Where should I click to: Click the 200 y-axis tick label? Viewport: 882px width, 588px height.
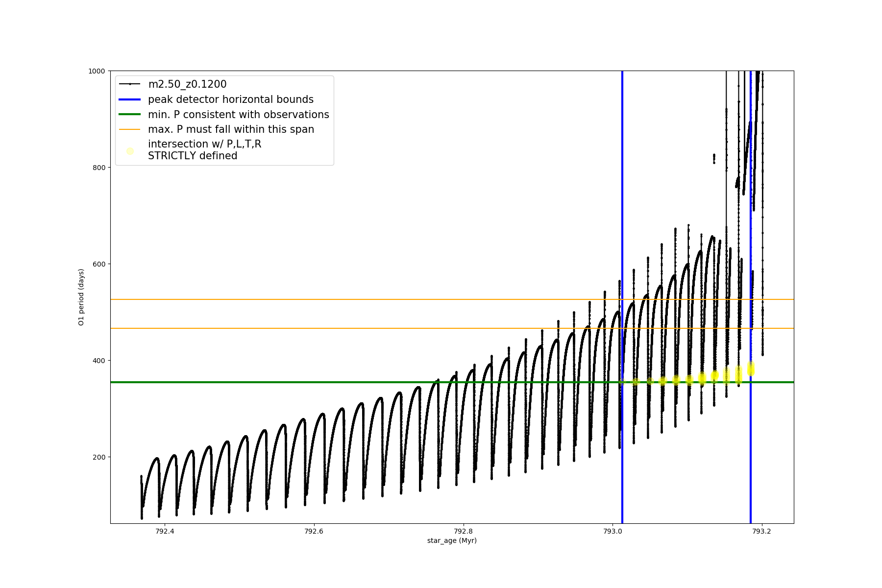(x=99, y=457)
